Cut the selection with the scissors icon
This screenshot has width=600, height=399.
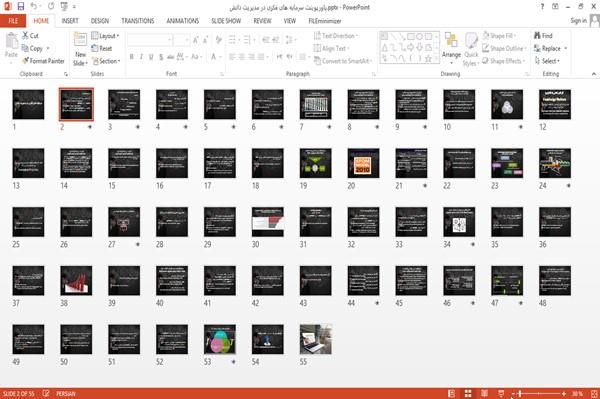point(30,36)
